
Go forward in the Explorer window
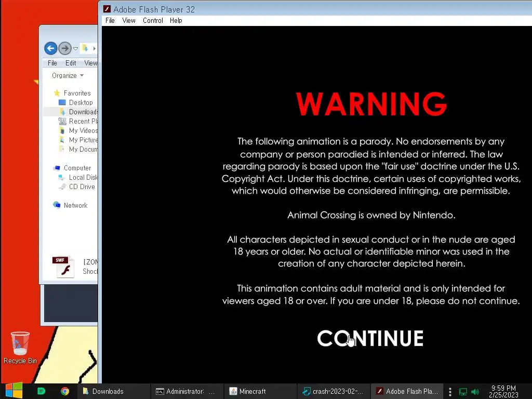(65, 48)
